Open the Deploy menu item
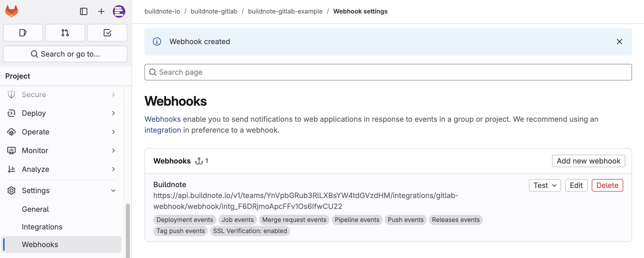Screen dimensions: 644x258 (61, 113)
